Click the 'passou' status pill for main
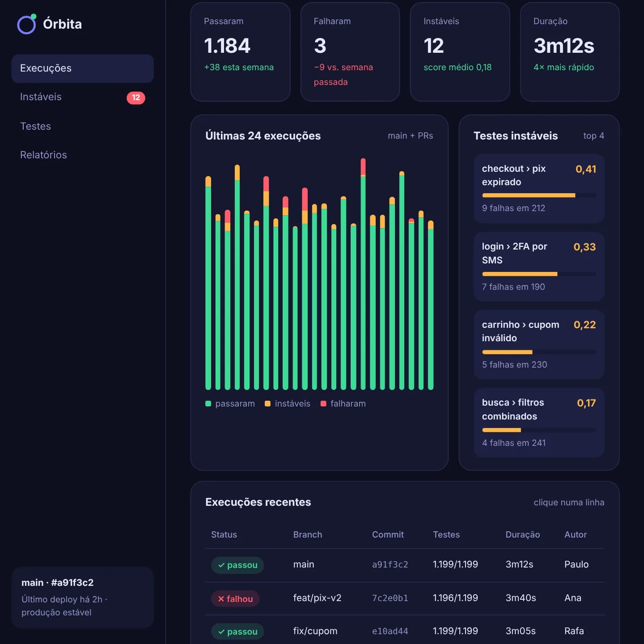Screen dimensions: 644x644 (x=237, y=565)
